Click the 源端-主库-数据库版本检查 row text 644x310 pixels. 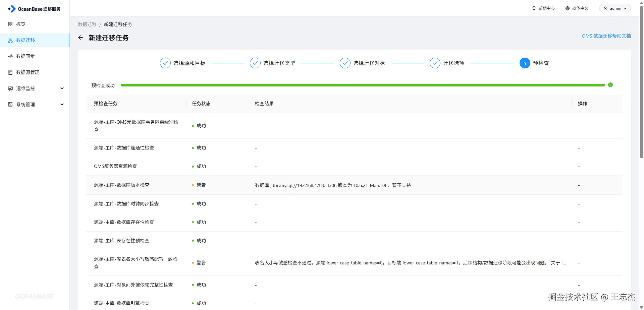coord(122,185)
